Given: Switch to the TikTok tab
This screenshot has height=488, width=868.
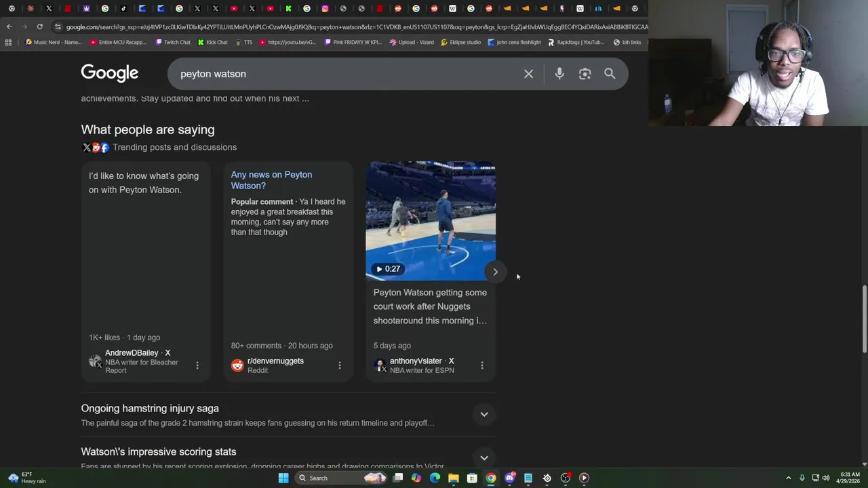Looking at the screenshot, I should tap(123, 8).
